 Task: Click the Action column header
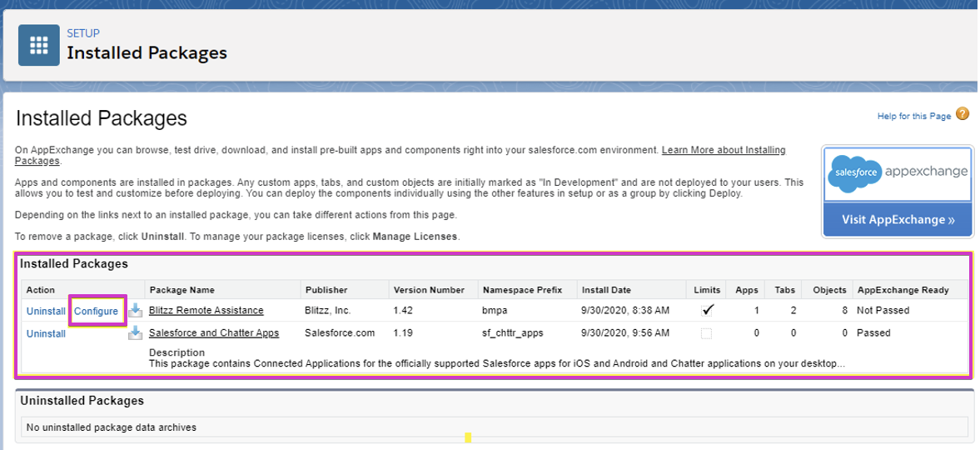pyautogui.click(x=41, y=290)
